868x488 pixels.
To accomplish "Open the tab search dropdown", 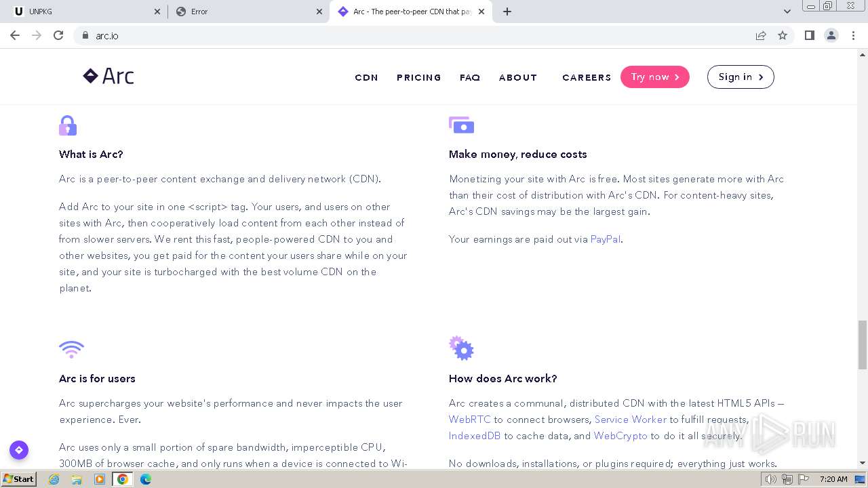I will click(787, 12).
